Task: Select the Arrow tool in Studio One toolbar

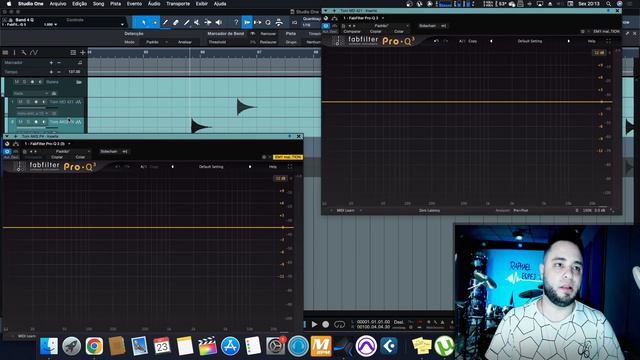Action: [x=144, y=22]
